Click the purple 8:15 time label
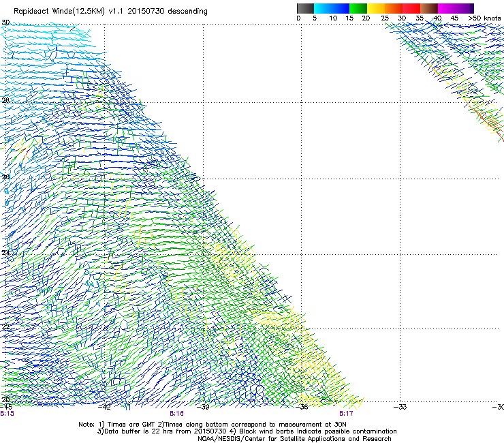Image resolution: width=504 pixels, height=443 pixels. pos(7,414)
